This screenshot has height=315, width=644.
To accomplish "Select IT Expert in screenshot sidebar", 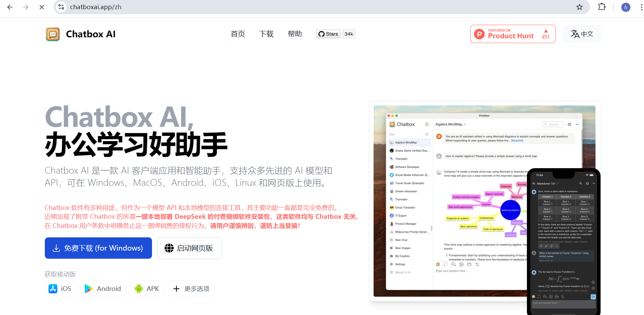I will click(x=409, y=216).
